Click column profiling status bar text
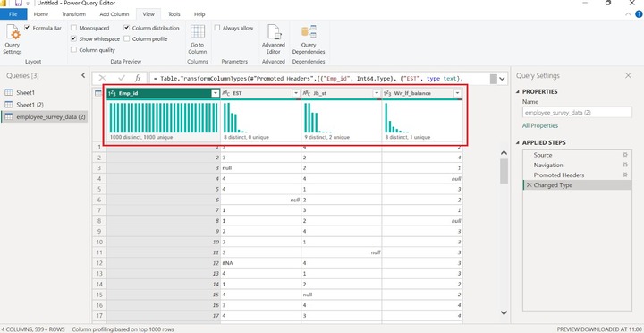Image resolution: width=644 pixels, height=333 pixels. pyautogui.click(x=123, y=329)
